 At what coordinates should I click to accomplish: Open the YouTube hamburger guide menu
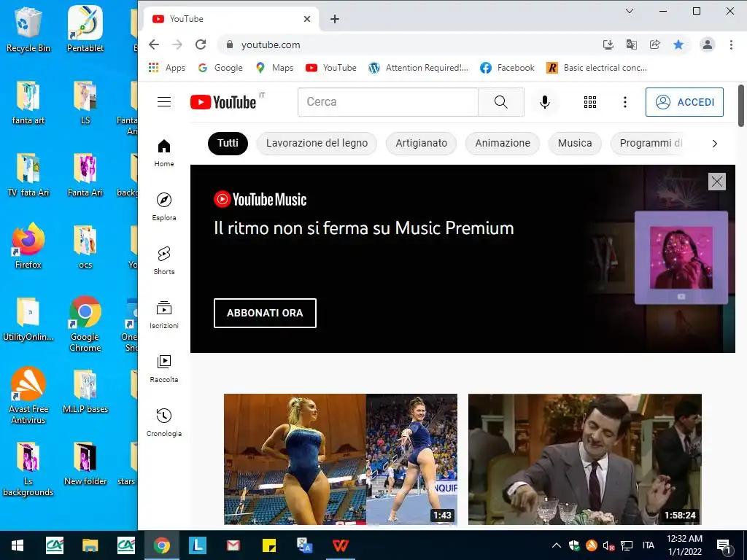click(x=164, y=102)
